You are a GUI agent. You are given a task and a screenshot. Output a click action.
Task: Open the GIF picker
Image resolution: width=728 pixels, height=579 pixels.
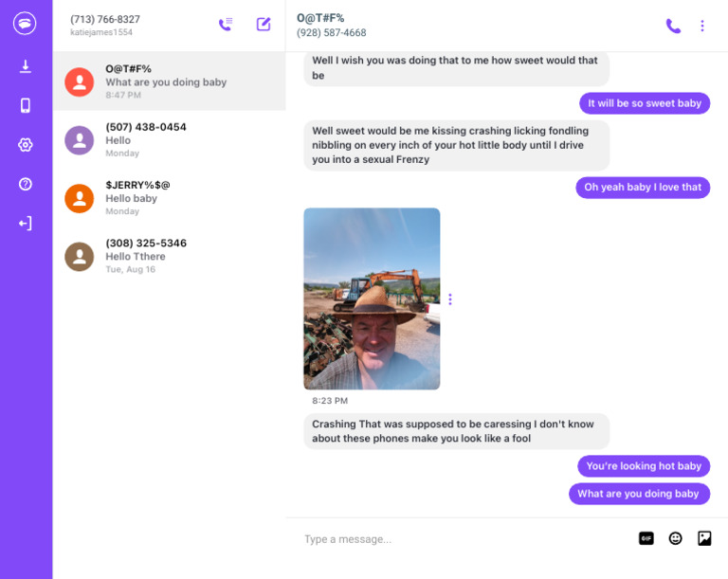(x=646, y=538)
